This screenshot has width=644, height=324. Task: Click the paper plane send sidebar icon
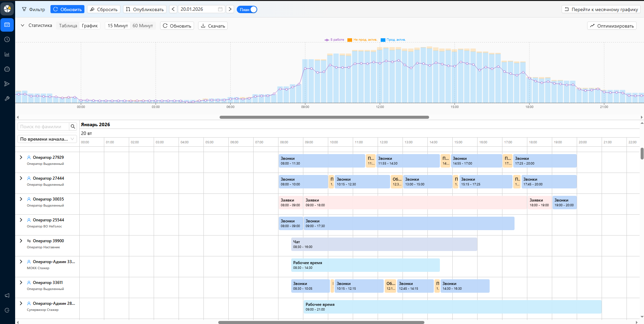(x=7, y=84)
